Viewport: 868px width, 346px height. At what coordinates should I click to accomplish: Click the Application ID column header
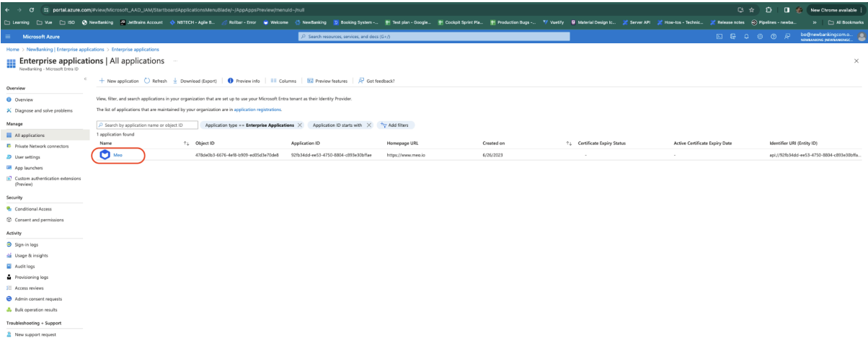pos(306,143)
